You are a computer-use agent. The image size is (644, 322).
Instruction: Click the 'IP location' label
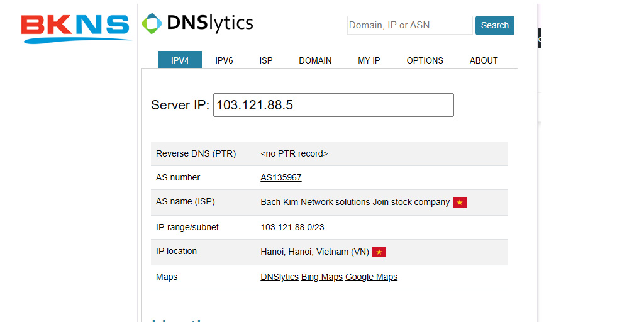pyautogui.click(x=176, y=251)
